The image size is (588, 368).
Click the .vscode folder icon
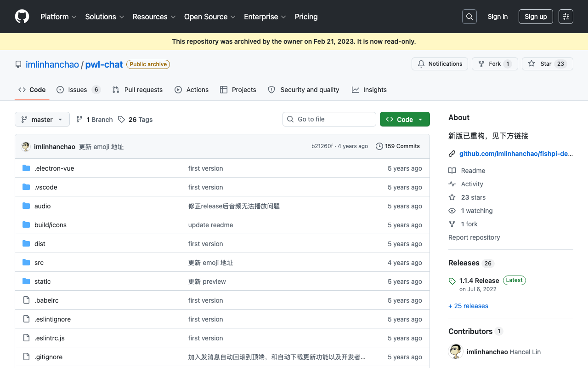pyautogui.click(x=26, y=187)
